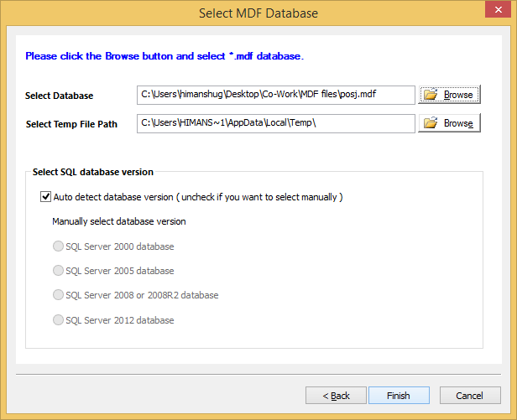Cancel the Select MDF Database dialog
The image size is (517, 420).
tap(470, 396)
